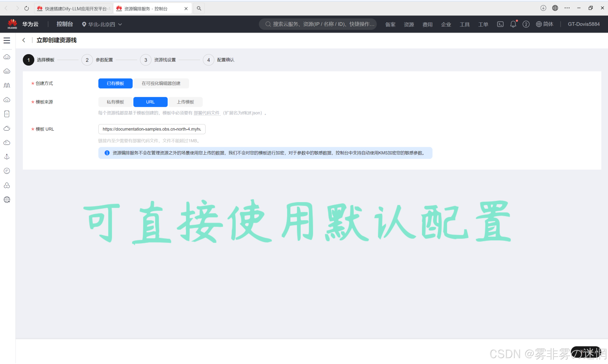Open the GT-Dovis5884 account menu
The image size is (608, 364).
point(583,24)
